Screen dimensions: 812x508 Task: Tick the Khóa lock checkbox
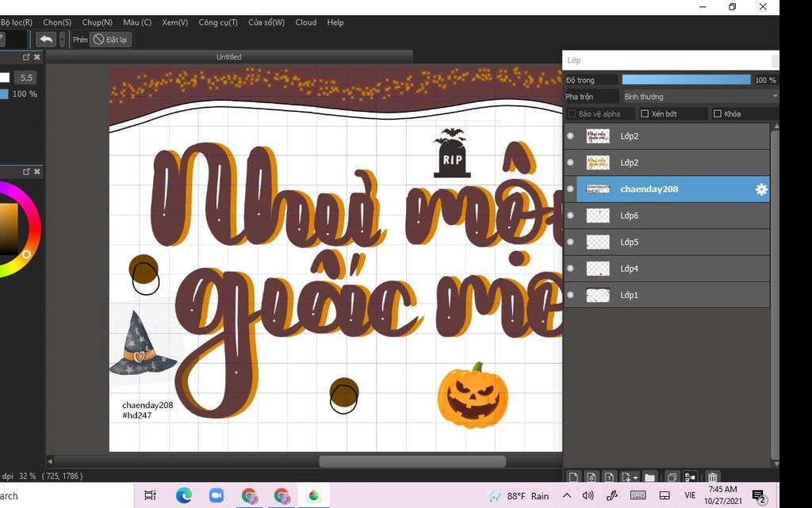[717, 114]
